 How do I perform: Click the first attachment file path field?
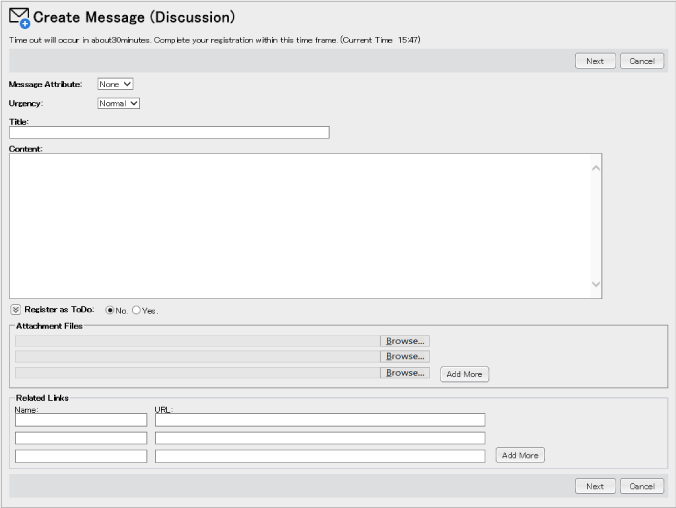[x=197, y=341]
